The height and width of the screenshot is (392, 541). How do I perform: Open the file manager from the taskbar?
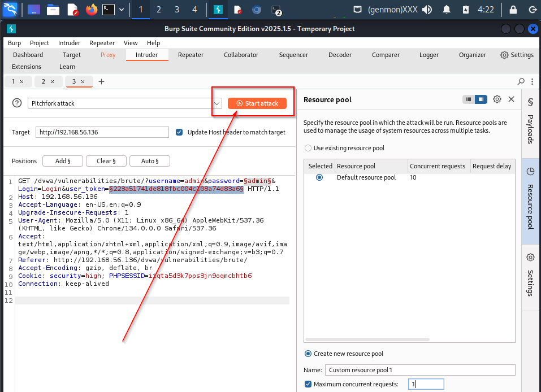53,9
